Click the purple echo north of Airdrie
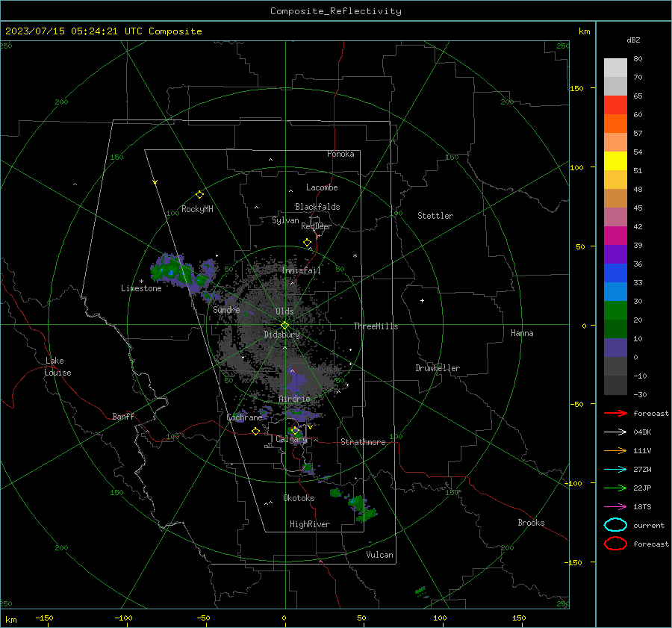 296,381
